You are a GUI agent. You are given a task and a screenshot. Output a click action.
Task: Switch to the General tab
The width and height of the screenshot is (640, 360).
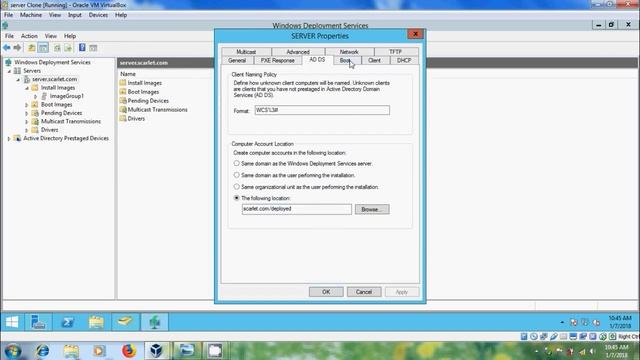click(237, 60)
